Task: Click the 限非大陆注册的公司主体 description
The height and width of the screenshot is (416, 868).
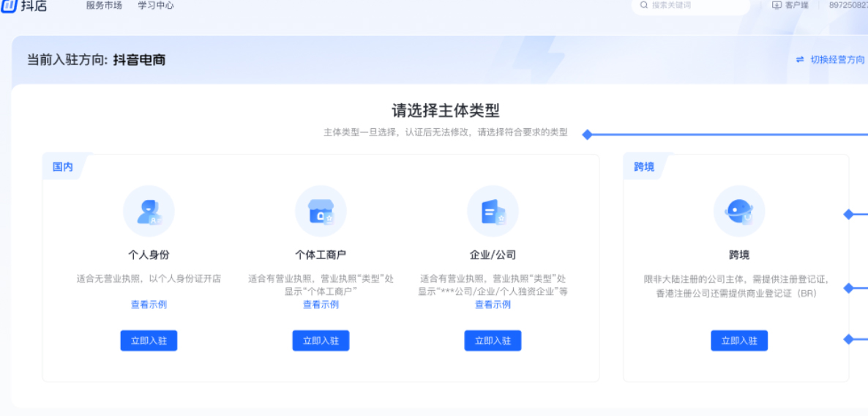Action: (736, 286)
